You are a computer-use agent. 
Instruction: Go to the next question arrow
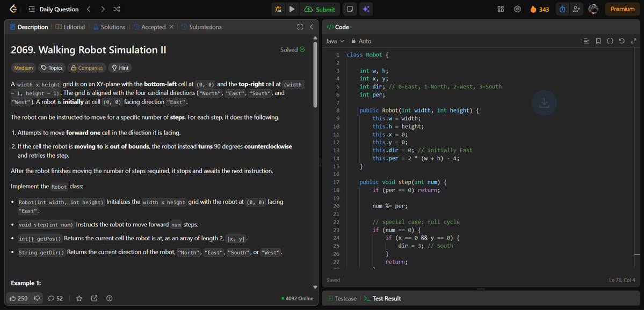(103, 9)
